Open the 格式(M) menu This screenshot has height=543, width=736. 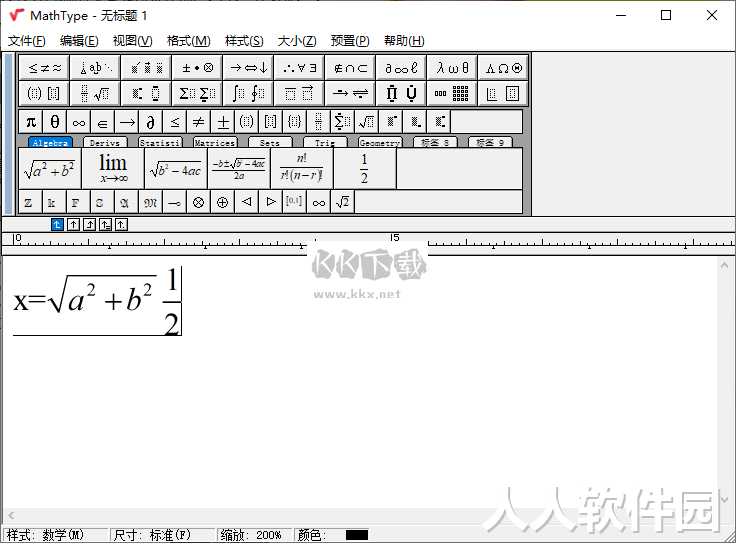click(189, 41)
